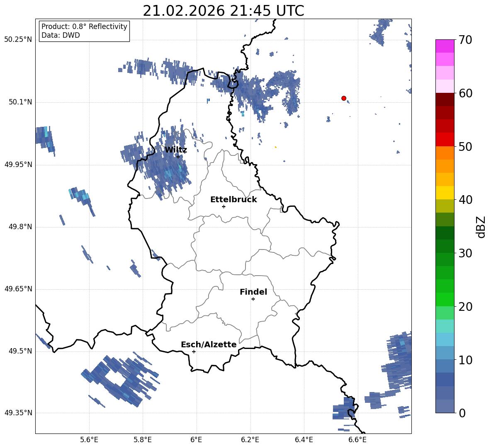This screenshot has height=448, width=491.
Task: Click the Wiltz station cross marker
Action: (x=178, y=157)
